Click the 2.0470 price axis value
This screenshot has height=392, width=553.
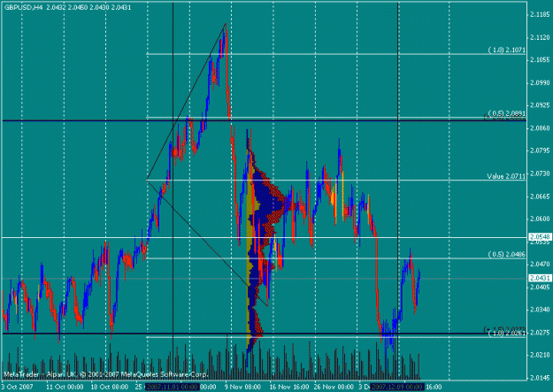click(x=540, y=264)
